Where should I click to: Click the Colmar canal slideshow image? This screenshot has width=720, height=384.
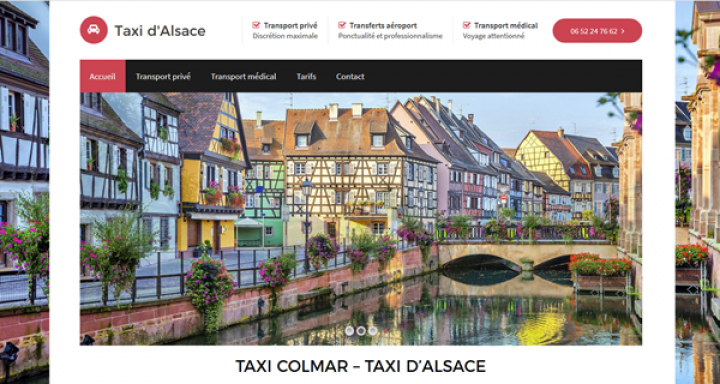[361, 219]
